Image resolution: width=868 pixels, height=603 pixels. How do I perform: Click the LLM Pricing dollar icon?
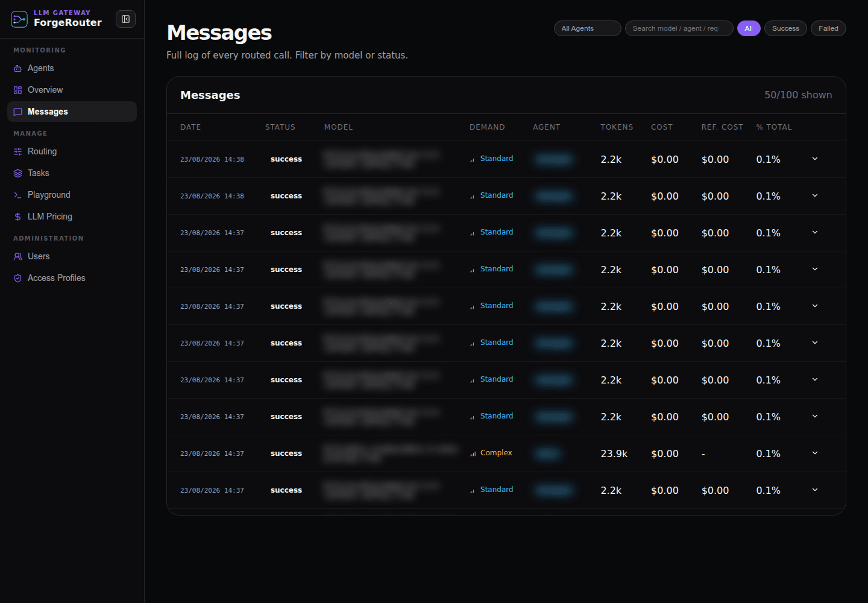[17, 217]
